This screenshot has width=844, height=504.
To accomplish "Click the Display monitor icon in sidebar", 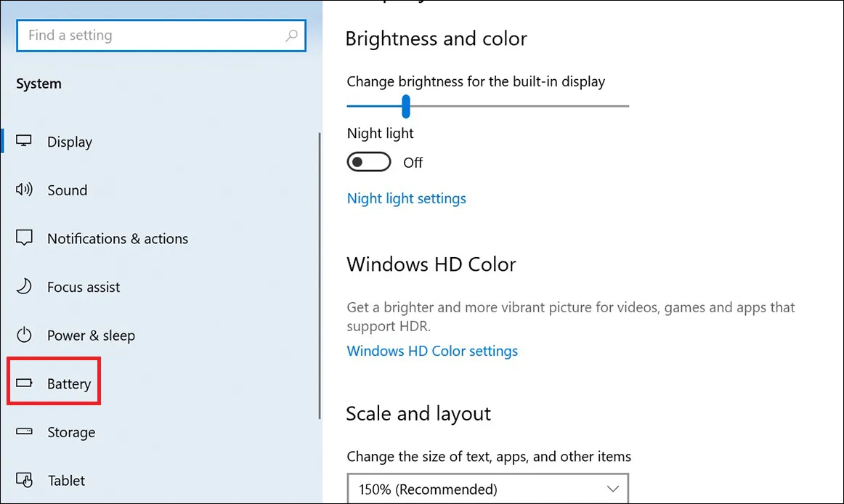I will [x=25, y=142].
